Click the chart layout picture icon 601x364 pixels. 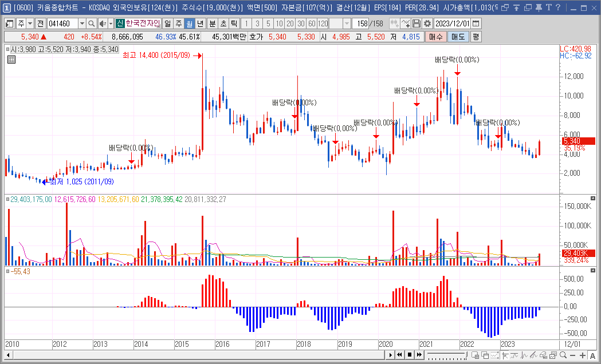tap(553, 355)
